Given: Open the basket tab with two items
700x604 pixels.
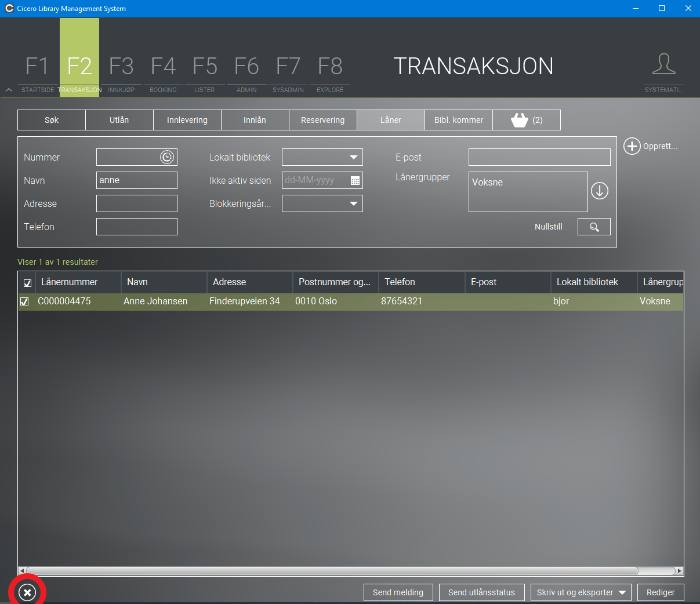Looking at the screenshot, I should 527,120.
